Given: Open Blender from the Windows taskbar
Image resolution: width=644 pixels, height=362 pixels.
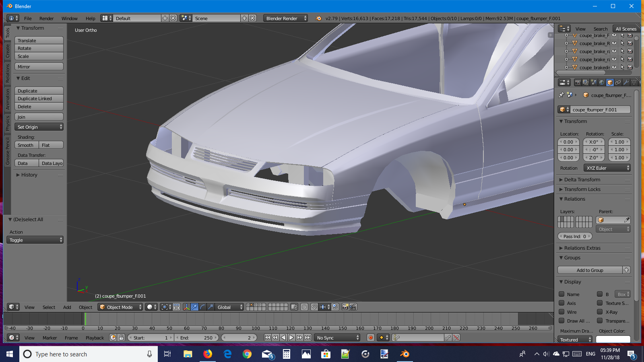Looking at the screenshot, I should tap(405, 354).
